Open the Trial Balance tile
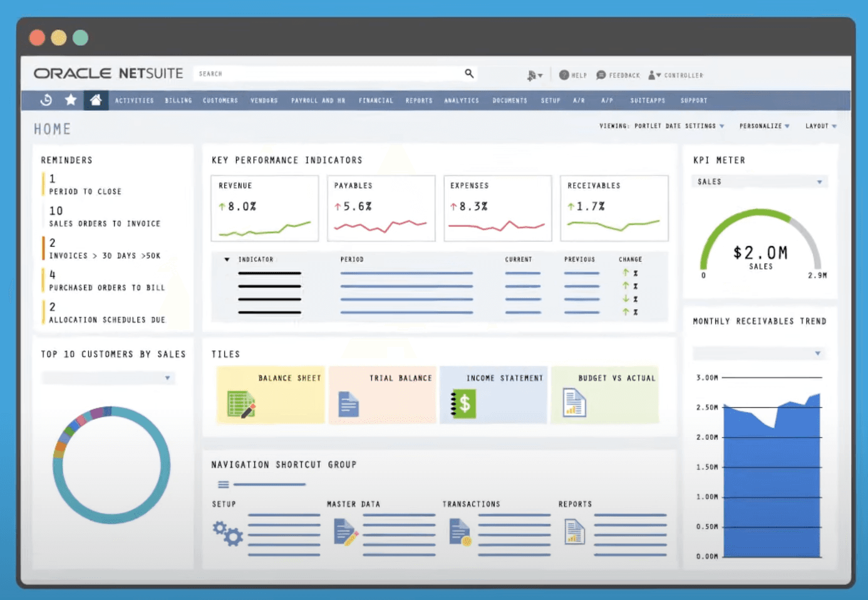868x600 pixels. pyautogui.click(x=382, y=395)
